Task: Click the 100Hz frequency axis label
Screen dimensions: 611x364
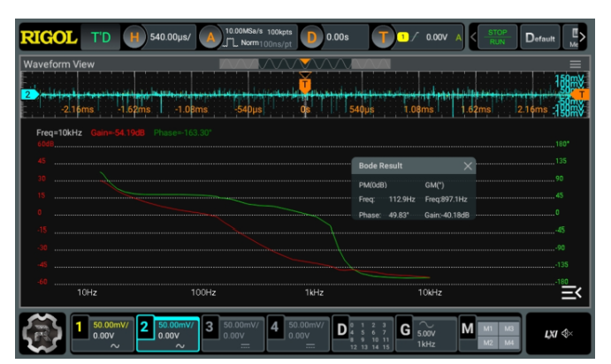Action: [x=203, y=292]
